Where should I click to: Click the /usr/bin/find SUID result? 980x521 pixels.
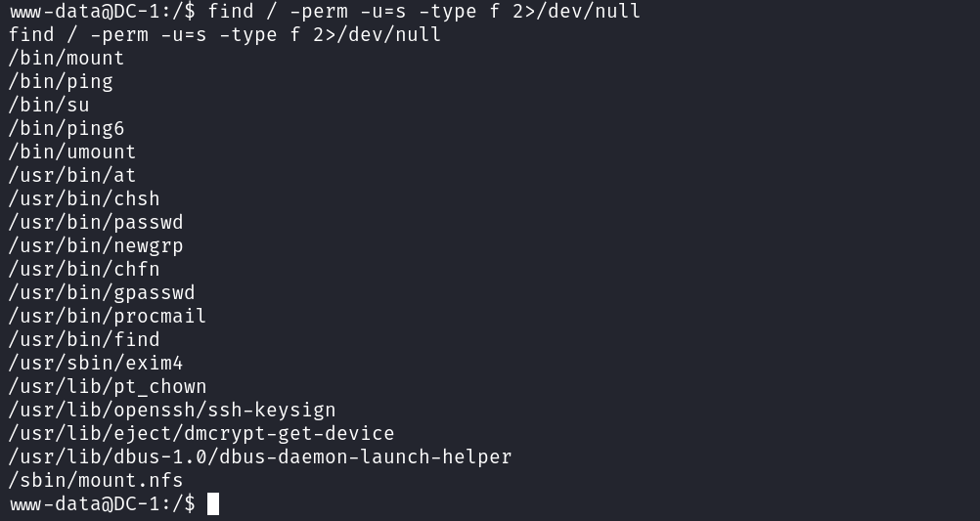point(84,339)
